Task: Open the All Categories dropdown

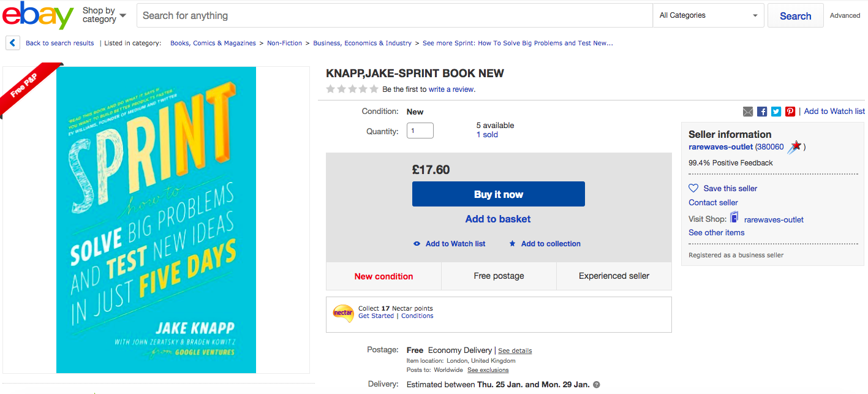Action: click(x=709, y=15)
